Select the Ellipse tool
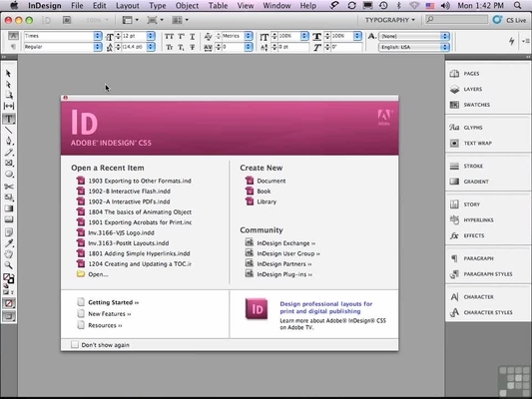The width and height of the screenshot is (532, 399). (x=8, y=175)
